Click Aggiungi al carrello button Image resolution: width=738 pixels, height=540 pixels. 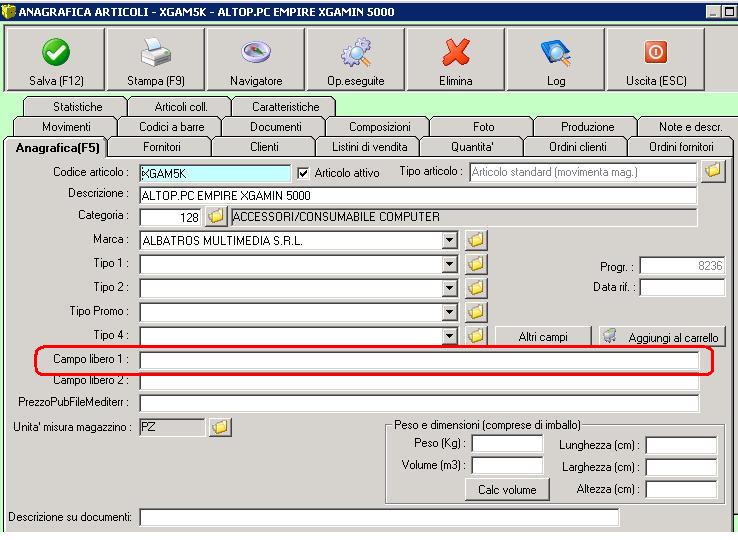pos(662,337)
